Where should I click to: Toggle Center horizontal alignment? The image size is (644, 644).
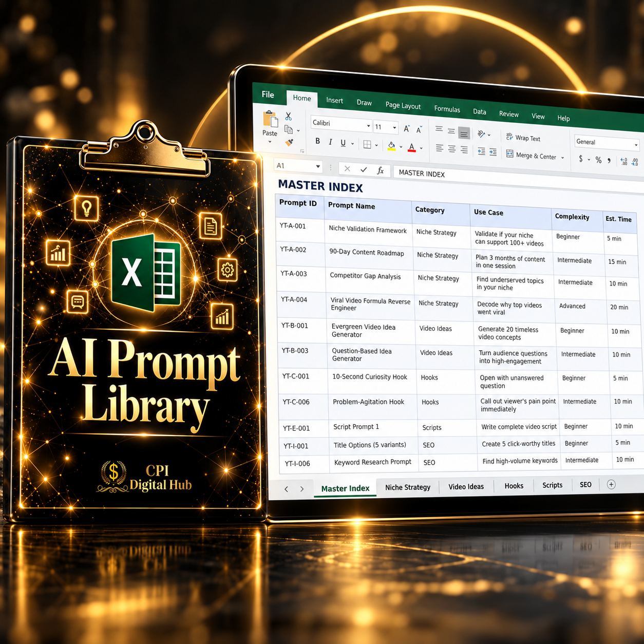(x=452, y=149)
